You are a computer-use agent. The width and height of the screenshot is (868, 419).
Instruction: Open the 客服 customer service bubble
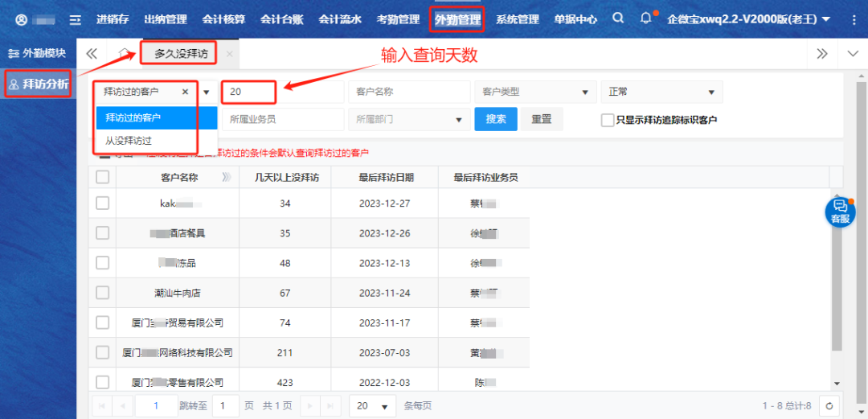pyautogui.click(x=840, y=212)
